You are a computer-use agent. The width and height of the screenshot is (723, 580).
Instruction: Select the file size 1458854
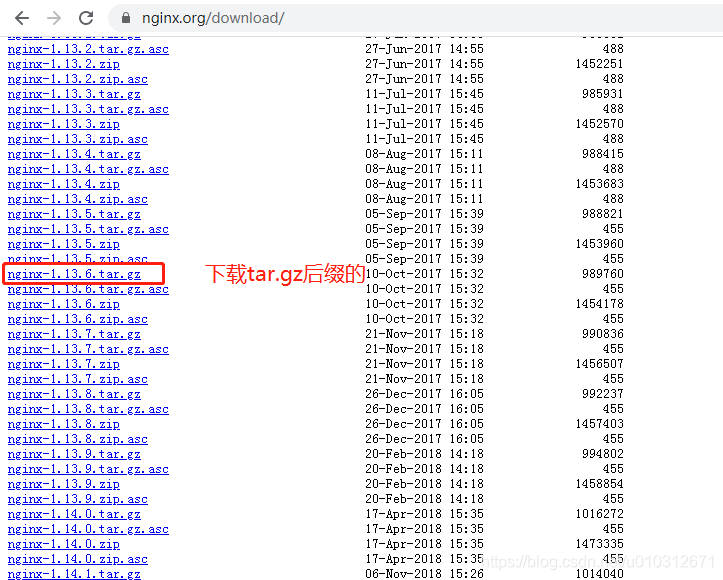tap(599, 484)
